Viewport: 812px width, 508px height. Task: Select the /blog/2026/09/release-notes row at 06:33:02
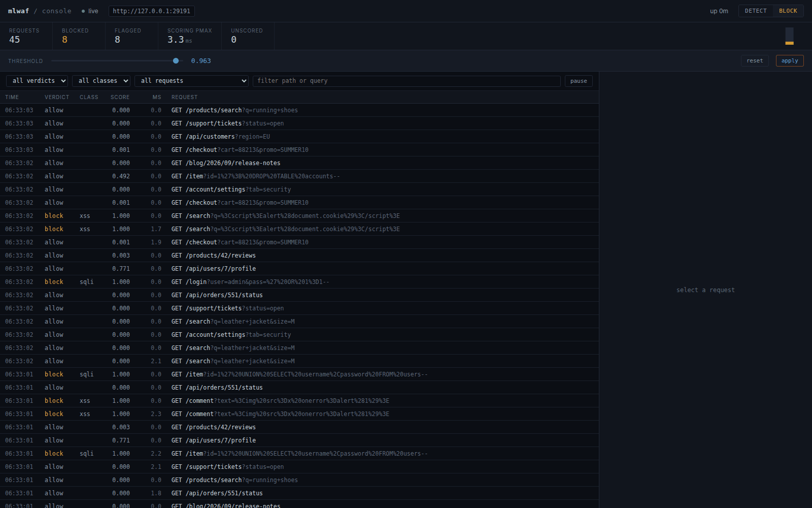(299, 163)
